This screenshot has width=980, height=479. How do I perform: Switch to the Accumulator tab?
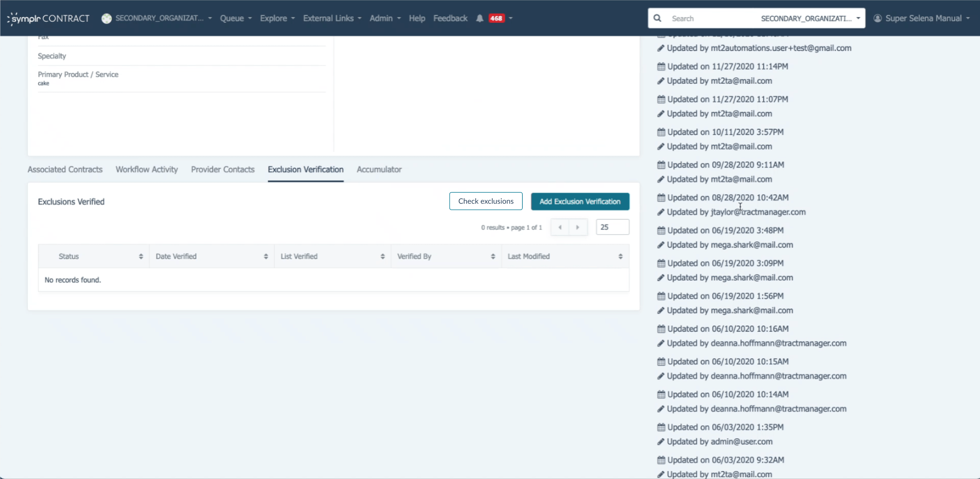[379, 169]
